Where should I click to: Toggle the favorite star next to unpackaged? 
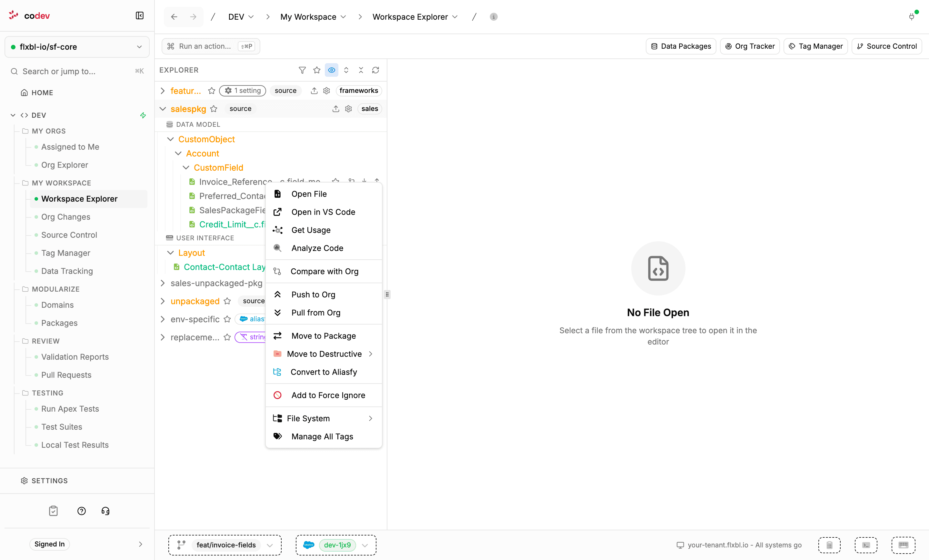[x=227, y=301]
